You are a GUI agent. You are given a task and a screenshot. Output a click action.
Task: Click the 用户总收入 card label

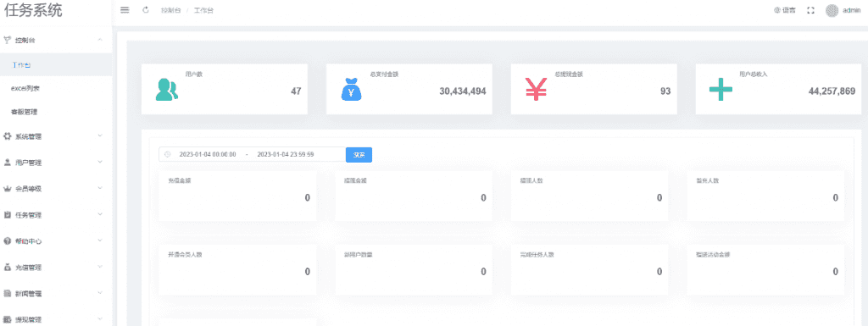(753, 73)
